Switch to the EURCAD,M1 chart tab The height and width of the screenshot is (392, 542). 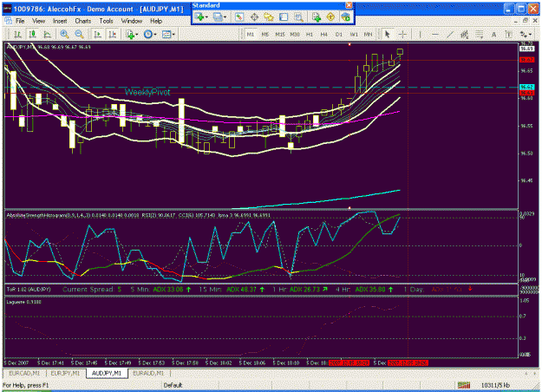(24, 373)
